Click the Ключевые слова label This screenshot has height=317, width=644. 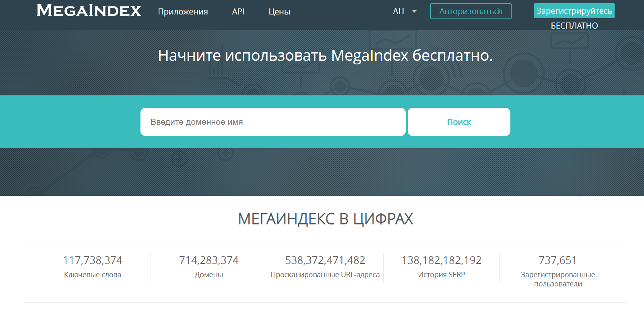click(x=93, y=275)
